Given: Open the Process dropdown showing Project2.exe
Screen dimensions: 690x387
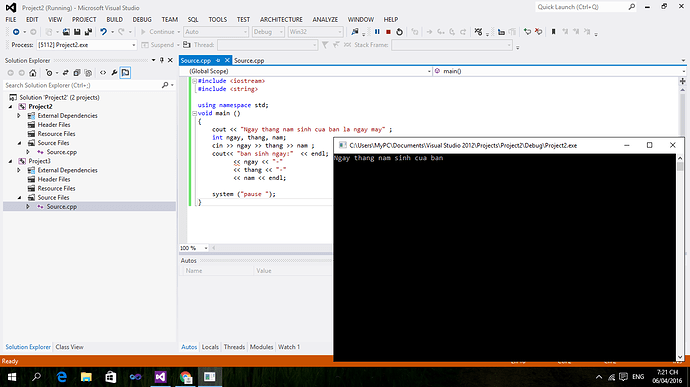Looking at the screenshot, I should pos(87,45).
